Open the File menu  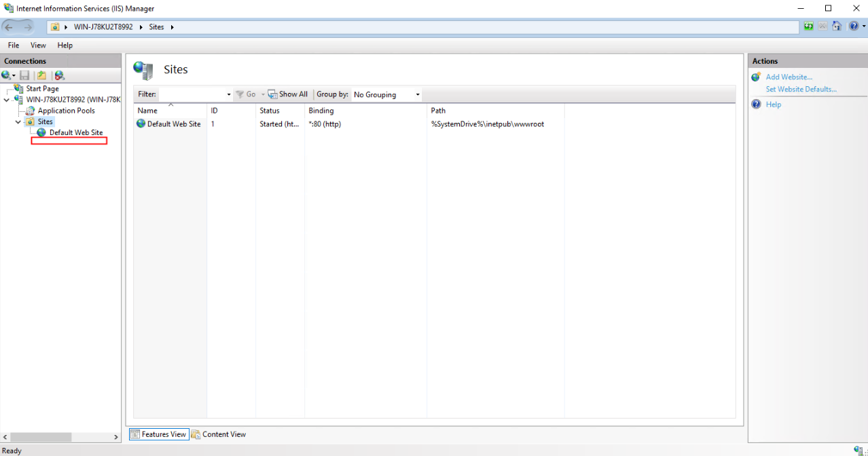click(x=14, y=45)
